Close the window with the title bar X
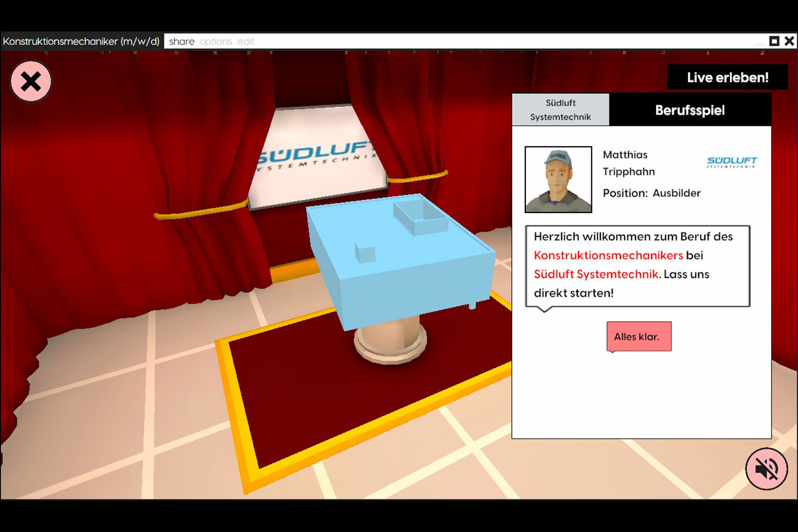This screenshot has width=798, height=532. click(789, 41)
